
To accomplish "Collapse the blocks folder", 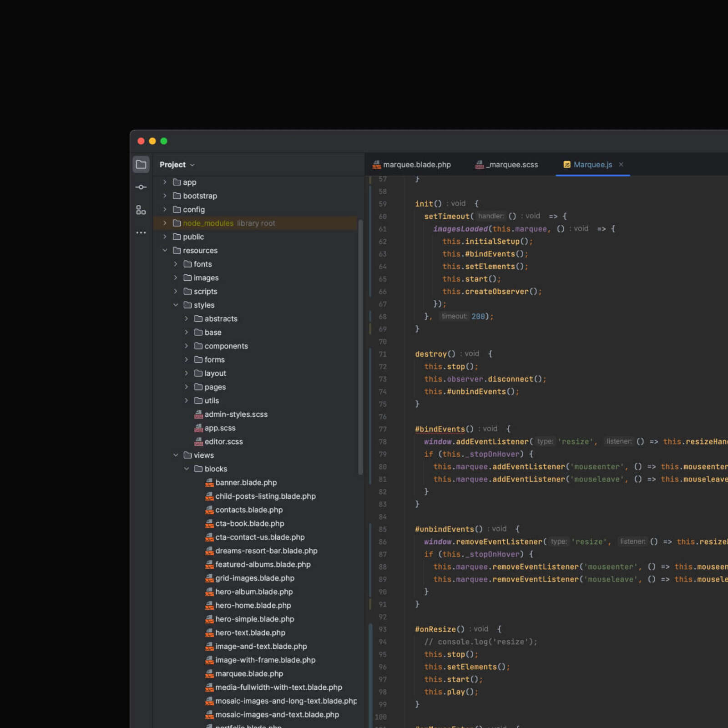I will (186, 469).
